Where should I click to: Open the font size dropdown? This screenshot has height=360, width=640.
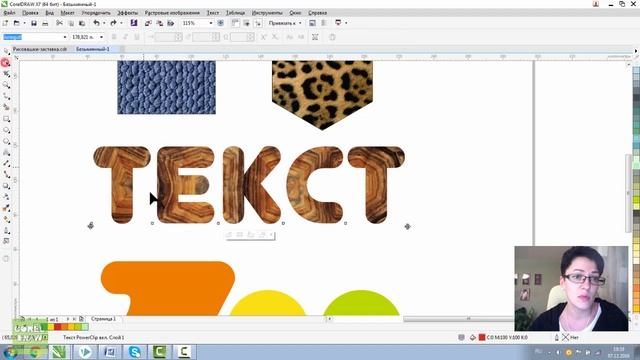click(101, 37)
